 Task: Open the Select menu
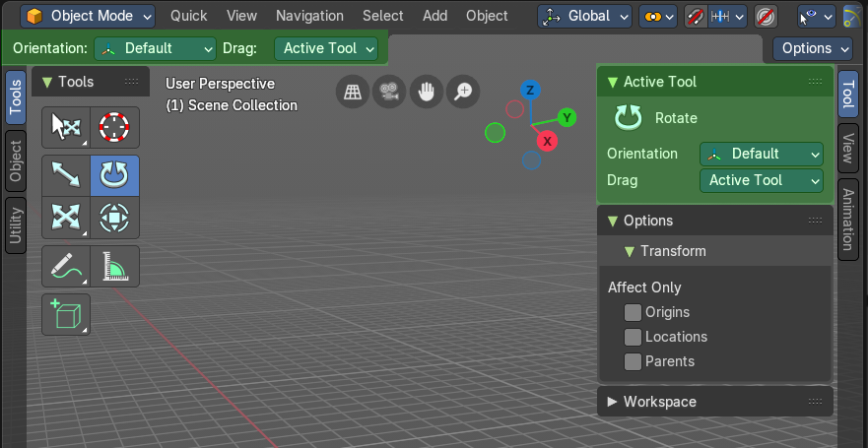[x=383, y=16]
